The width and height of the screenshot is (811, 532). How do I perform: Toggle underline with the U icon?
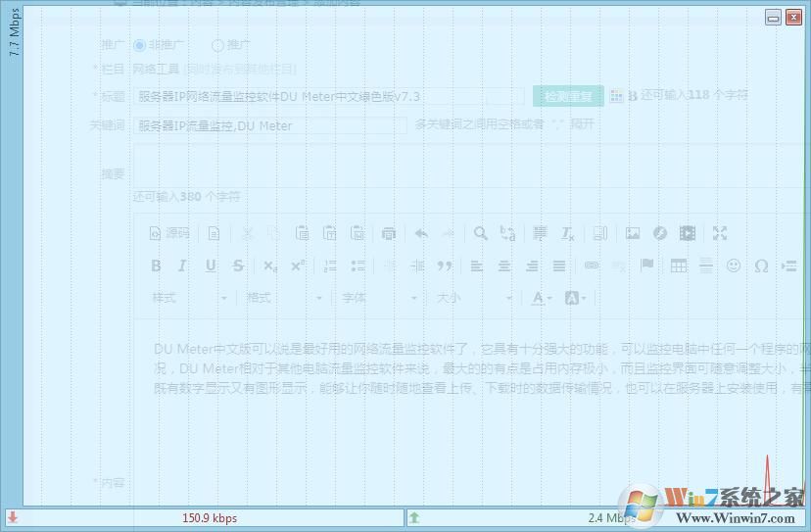pyautogui.click(x=211, y=266)
